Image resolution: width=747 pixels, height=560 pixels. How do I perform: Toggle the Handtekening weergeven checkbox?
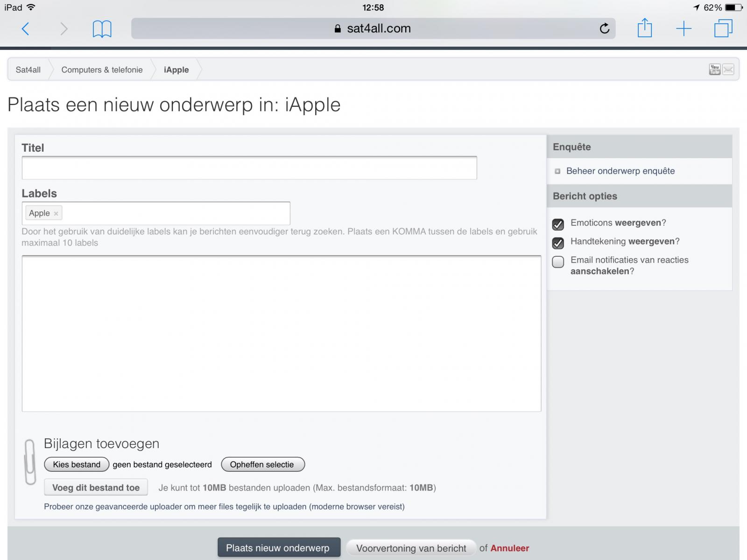[x=558, y=243]
